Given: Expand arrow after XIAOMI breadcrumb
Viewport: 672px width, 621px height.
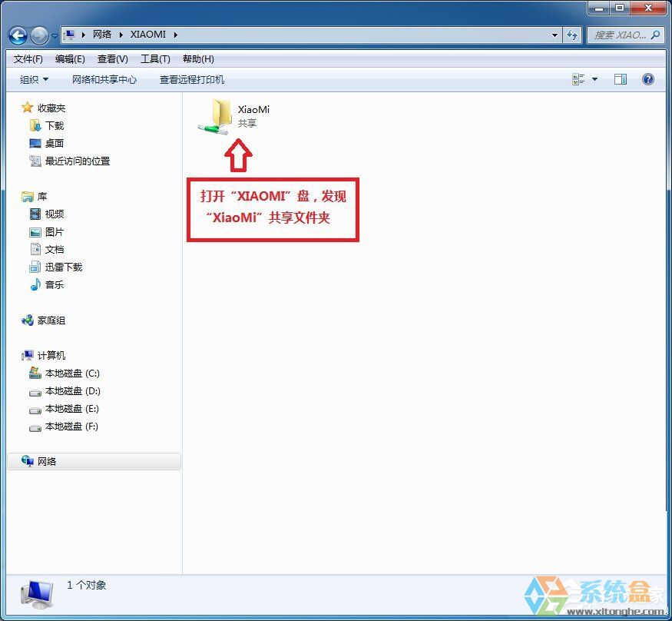Looking at the screenshot, I should point(175,35).
